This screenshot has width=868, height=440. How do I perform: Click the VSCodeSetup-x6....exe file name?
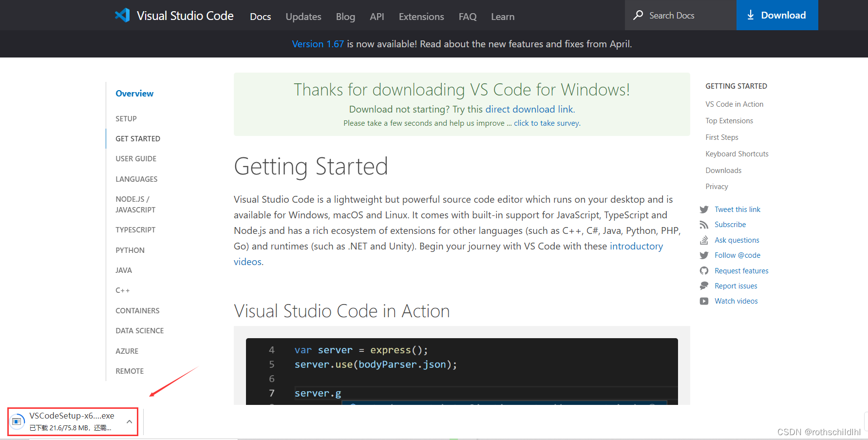72,416
